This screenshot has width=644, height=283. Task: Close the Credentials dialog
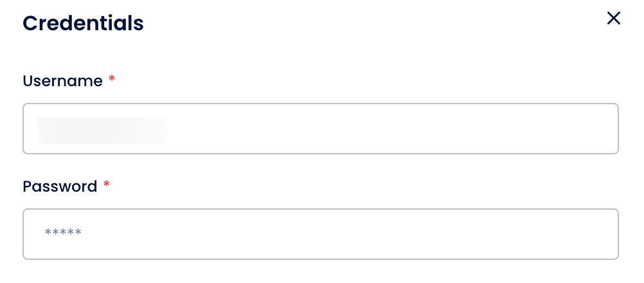pyautogui.click(x=613, y=19)
